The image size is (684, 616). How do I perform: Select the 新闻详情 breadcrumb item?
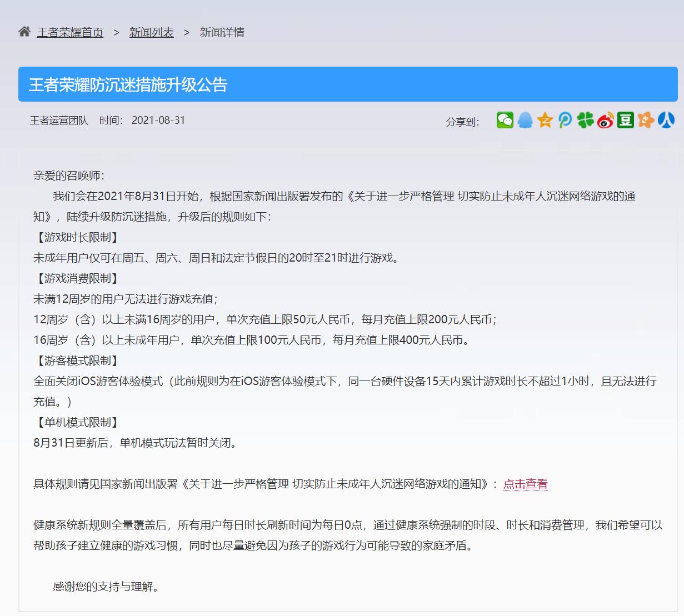coord(222,32)
